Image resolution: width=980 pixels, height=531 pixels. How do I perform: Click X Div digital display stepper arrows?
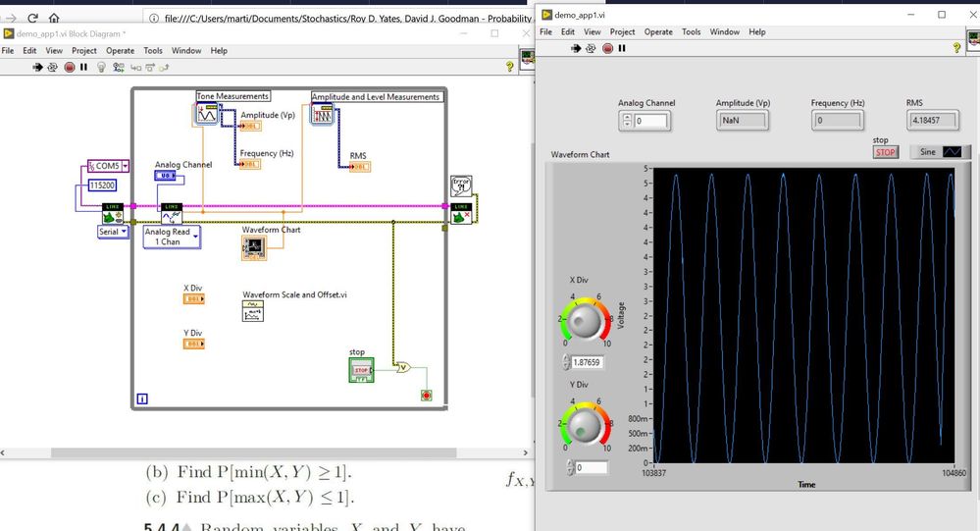point(567,362)
